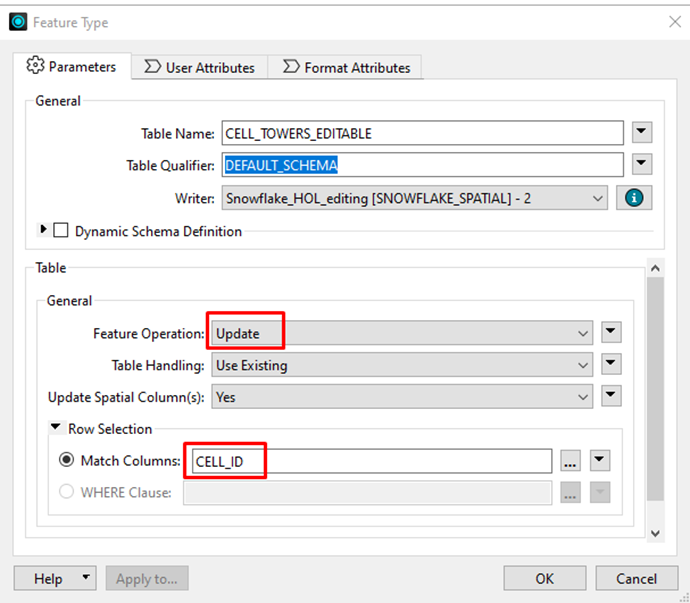
Task: Click the Table Name input field
Action: click(x=422, y=133)
